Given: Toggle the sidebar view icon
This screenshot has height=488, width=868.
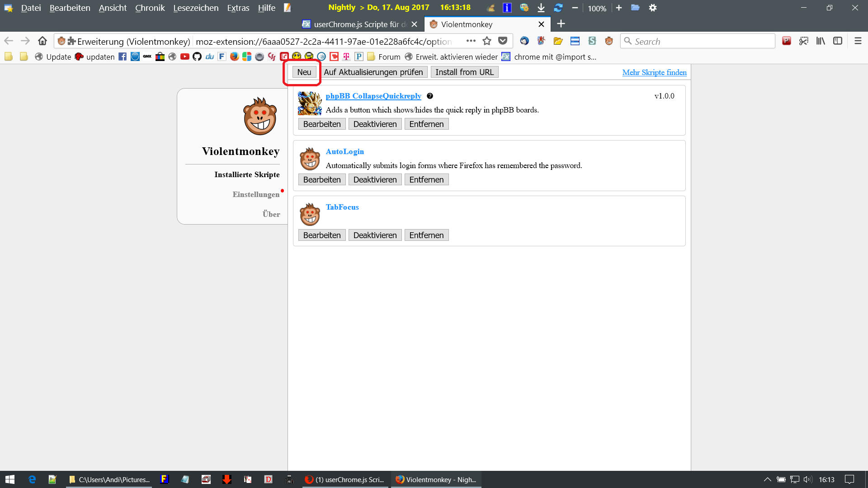Looking at the screenshot, I should (x=838, y=41).
